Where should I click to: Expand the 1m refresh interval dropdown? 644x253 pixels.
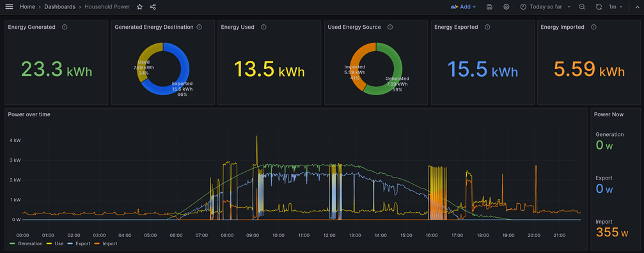click(616, 6)
